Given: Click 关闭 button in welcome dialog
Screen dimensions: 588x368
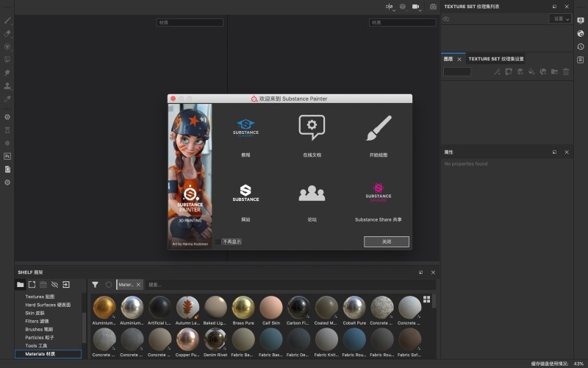Looking at the screenshot, I should tap(387, 241).
